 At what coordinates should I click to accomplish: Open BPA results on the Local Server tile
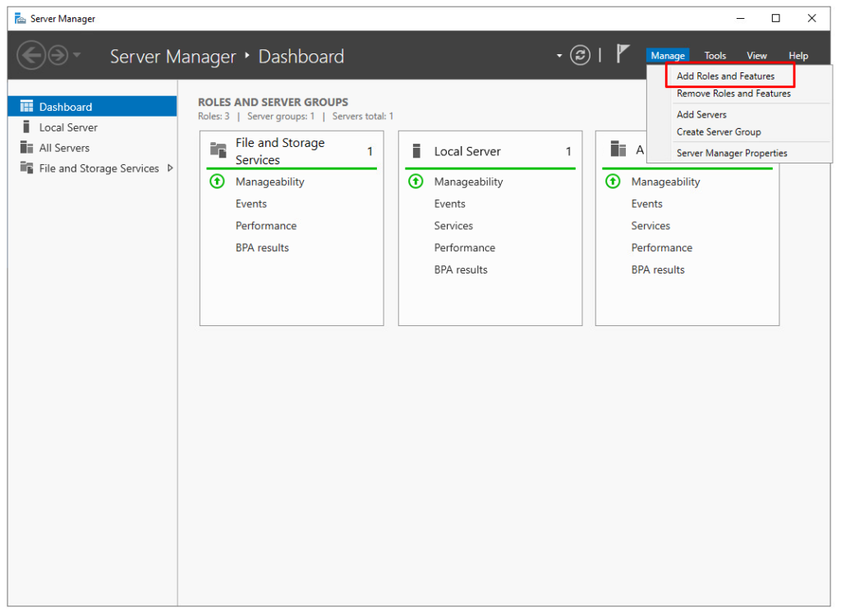click(x=461, y=269)
